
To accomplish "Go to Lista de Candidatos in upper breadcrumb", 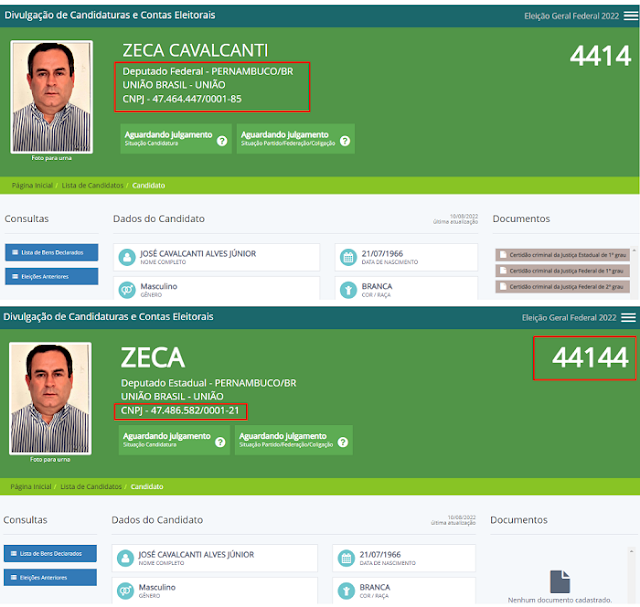I will tap(92, 185).
